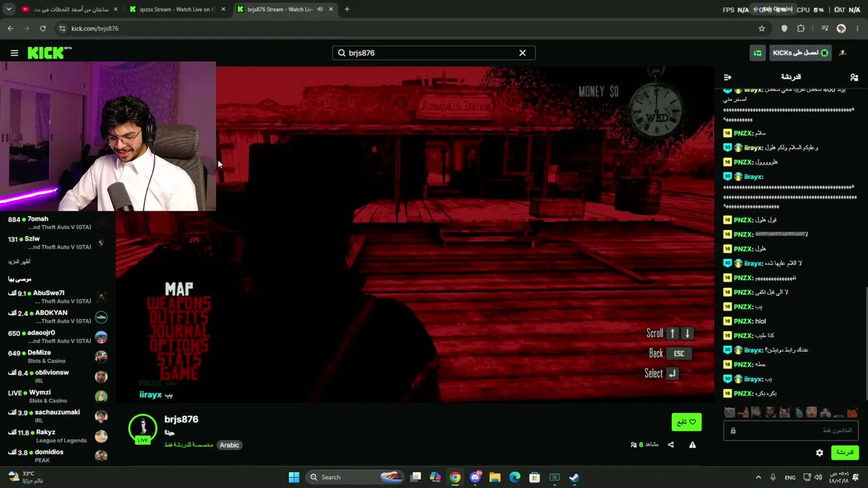The image size is (868, 488).
Task: Open the taskbar volume speaker icon
Action: [x=818, y=477]
